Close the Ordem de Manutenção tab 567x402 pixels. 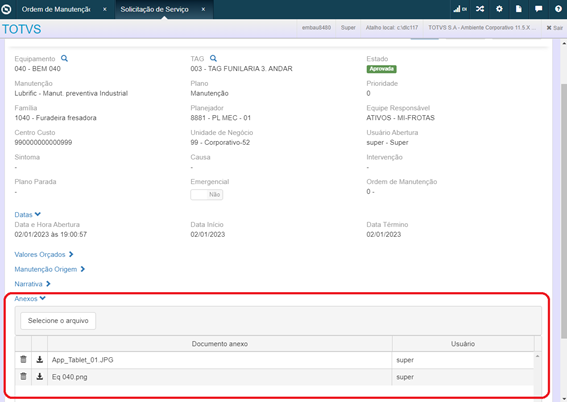click(x=105, y=9)
